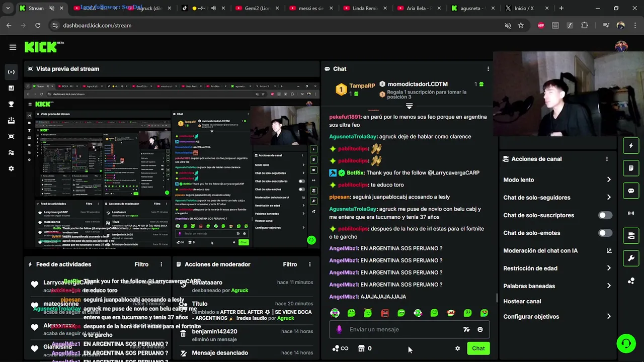Screen dimensions: 644x362
Task: Open a new browser tab with the plus button
Action: [561, 8]
